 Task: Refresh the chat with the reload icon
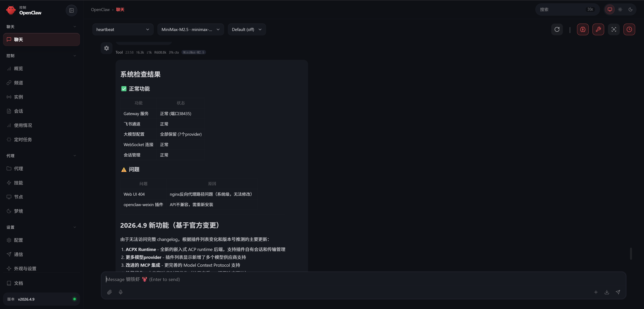[557, 29]
